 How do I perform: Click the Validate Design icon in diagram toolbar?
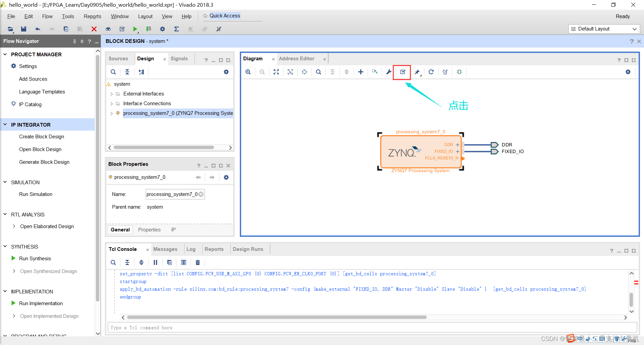click(x=403, y=72)
